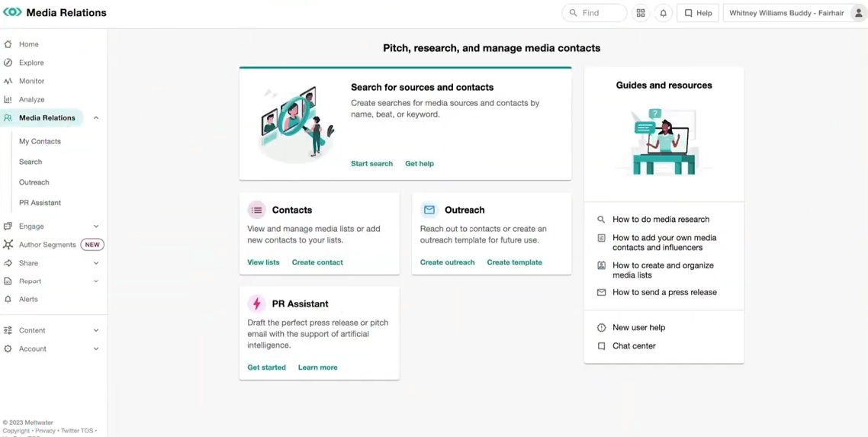This screenshot has height=437, width=868.
Task: Click the PR Assistant lightning bolt icon
Action: click(x=256, y=304)
